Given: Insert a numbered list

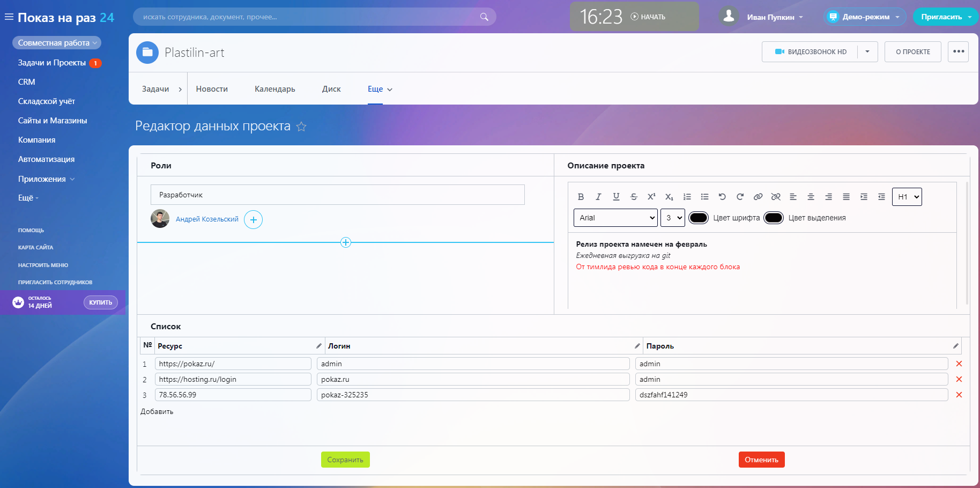Looking at the screenshot, I should click(687, 197).
